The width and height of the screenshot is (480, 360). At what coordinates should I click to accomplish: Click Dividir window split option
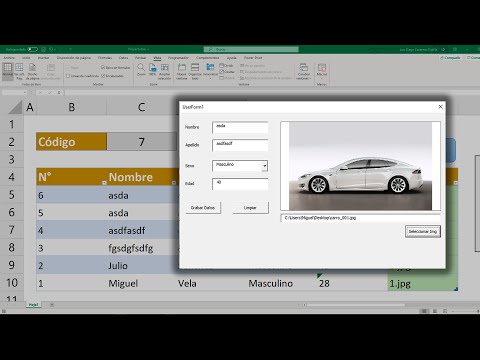tap(227, 66)
